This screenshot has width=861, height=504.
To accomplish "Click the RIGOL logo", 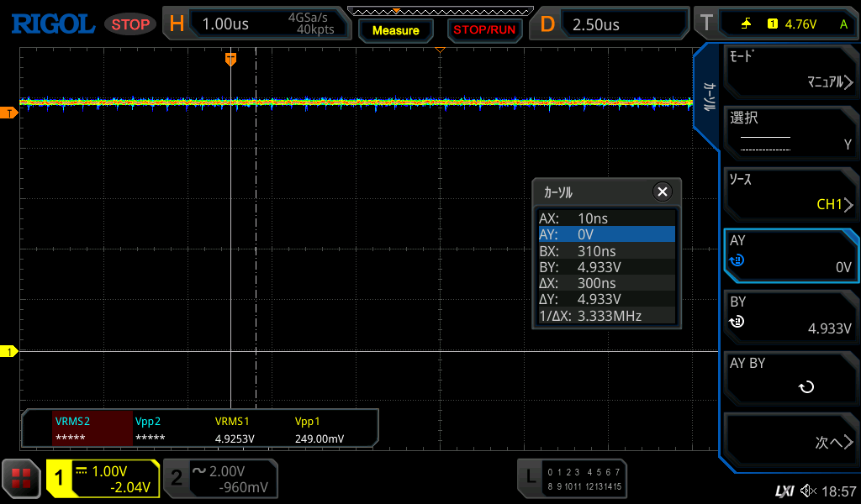I will coord(52,24).
